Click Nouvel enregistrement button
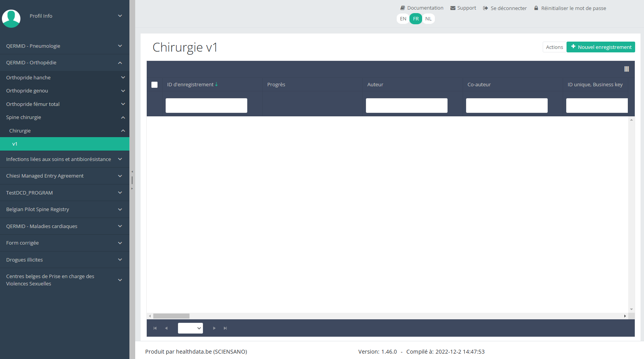This screenshot has width=644, height=359. [600, 47]
